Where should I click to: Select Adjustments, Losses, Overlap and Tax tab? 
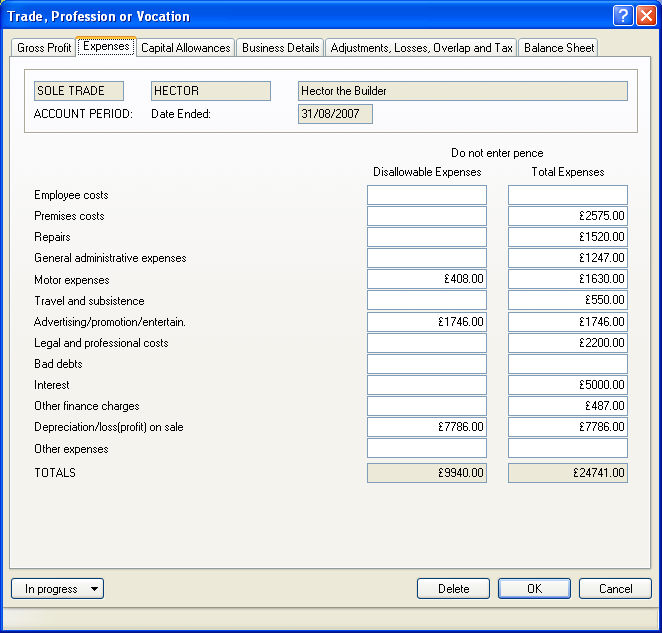421,48
